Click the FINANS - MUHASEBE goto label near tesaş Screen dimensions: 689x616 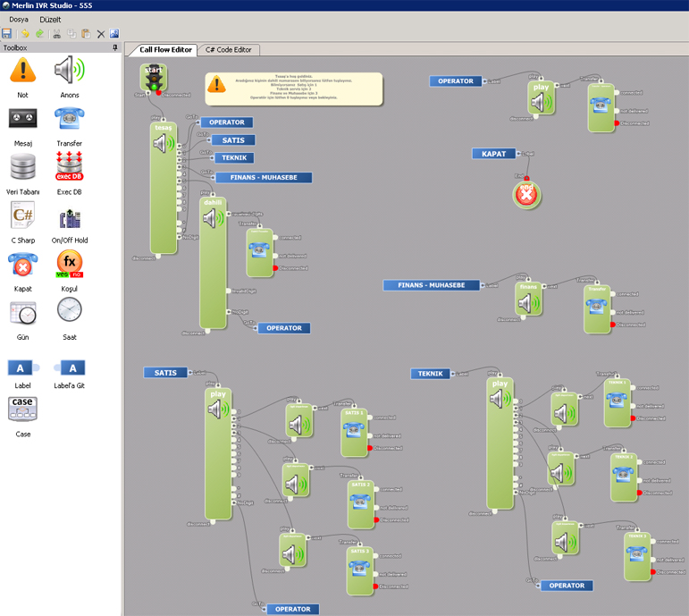click(x=264, y=177)
